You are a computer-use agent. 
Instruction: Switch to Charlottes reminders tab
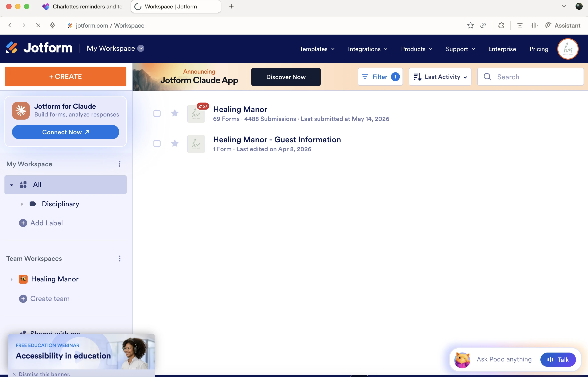(83, 6)
